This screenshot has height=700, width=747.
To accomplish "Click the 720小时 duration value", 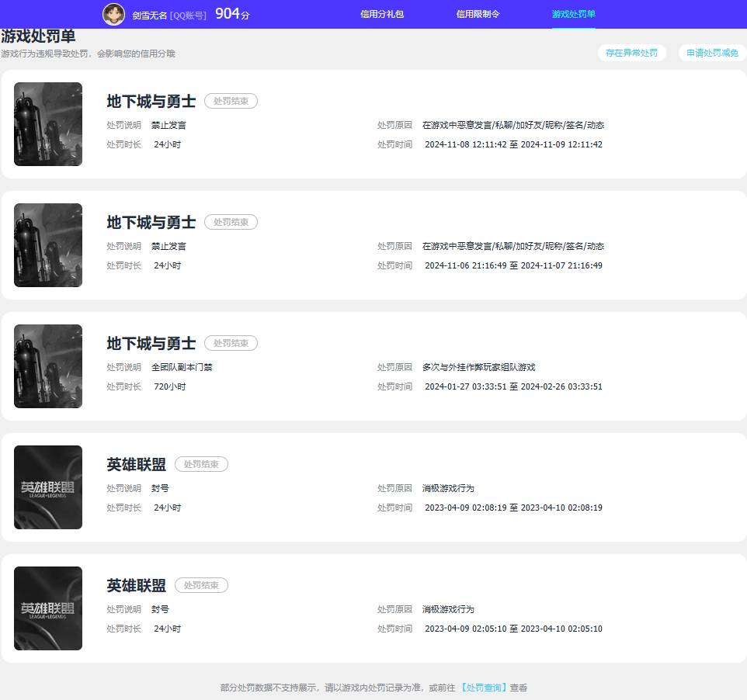I will pos(169,386).
